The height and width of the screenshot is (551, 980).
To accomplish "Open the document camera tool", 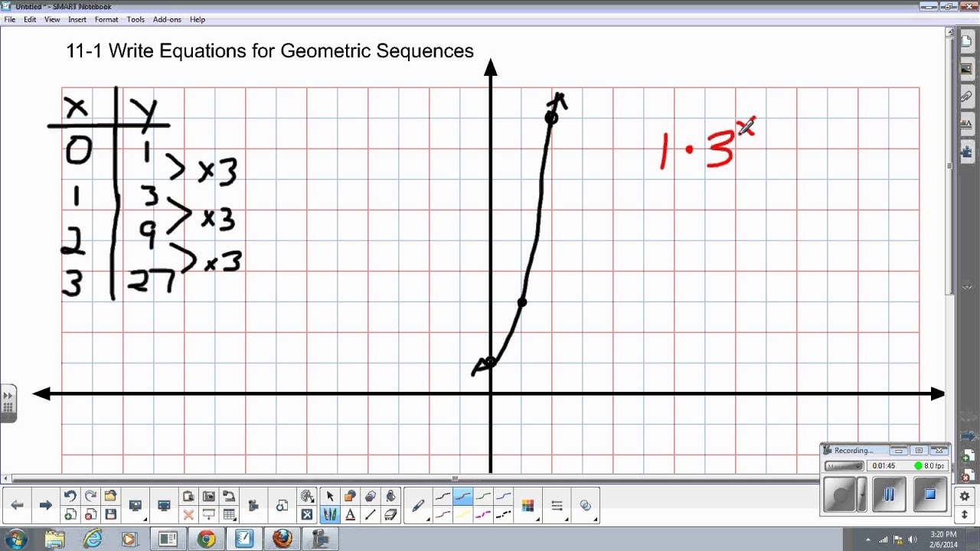I will (x=228, y=496).
